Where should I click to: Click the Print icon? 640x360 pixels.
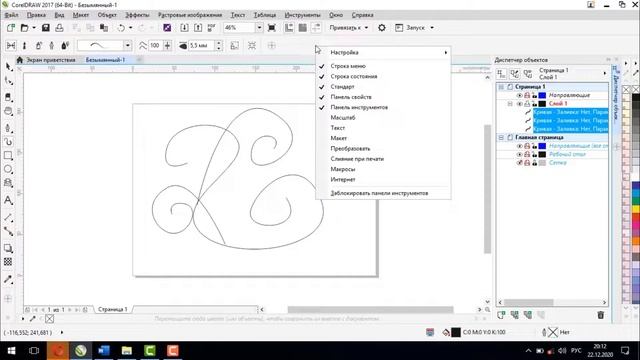[x=59, y=28]
